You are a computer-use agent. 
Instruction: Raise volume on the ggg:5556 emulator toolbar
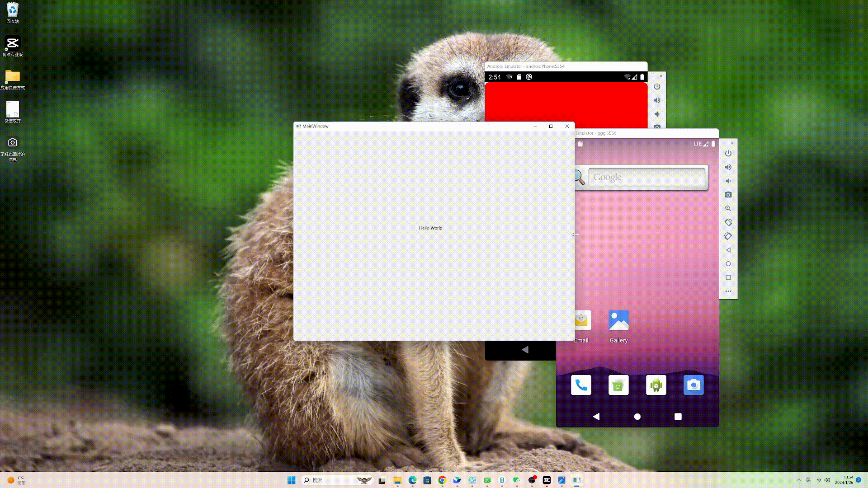click(728, 167)
